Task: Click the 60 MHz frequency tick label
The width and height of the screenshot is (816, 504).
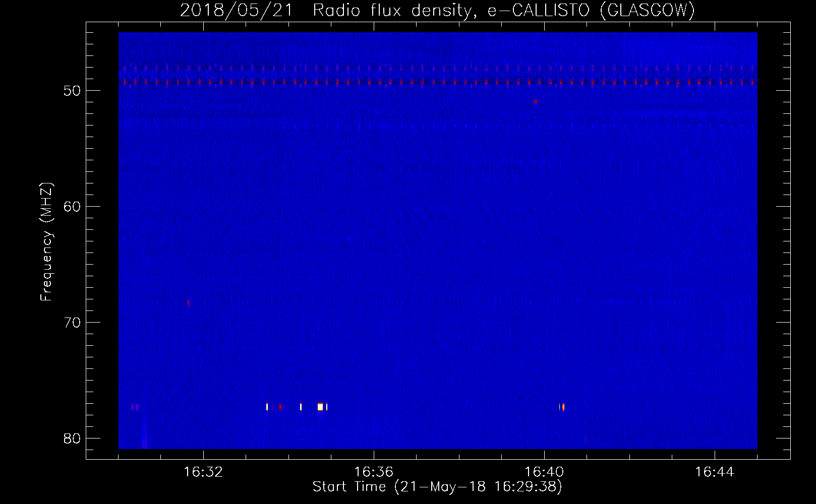Action: [x=72, y=207]
